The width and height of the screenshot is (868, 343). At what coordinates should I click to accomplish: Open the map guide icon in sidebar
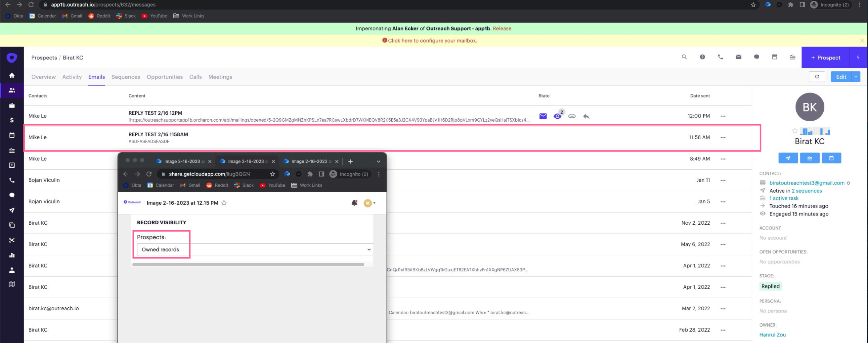click(x=12, y=284)
